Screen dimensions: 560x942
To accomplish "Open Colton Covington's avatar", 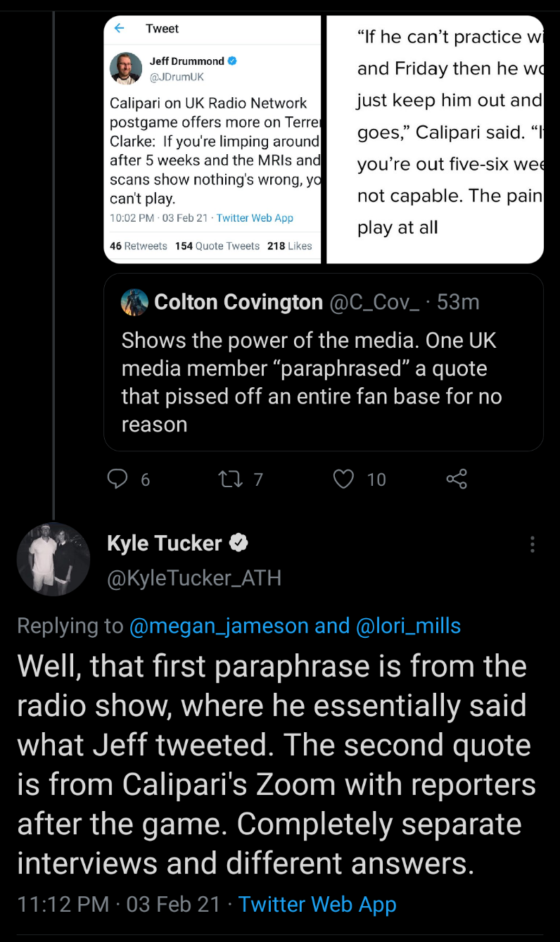I will click(x=134, y=302).
